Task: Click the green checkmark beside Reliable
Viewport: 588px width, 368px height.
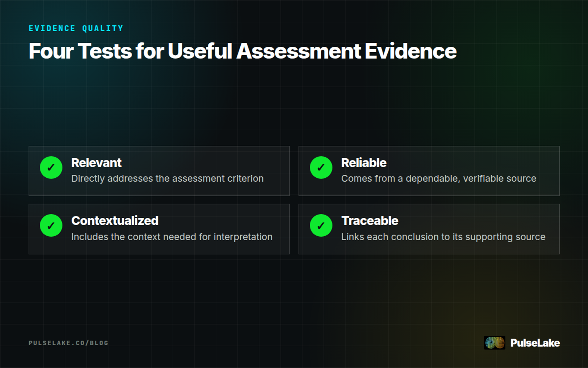Action: click(x=321, y=167)
